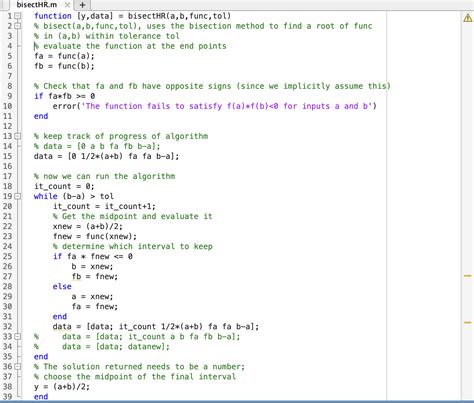The width and height of the screenshot is (474, 403).
Task: Click 'xnew = (a+b)/2;'
Action: (88, 226)
